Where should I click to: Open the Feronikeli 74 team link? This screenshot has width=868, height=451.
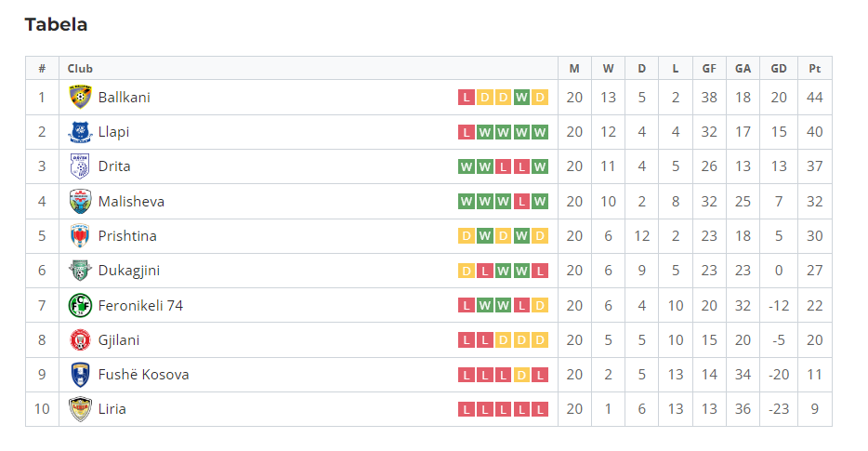pyautogui.click(x=140, y=305)
